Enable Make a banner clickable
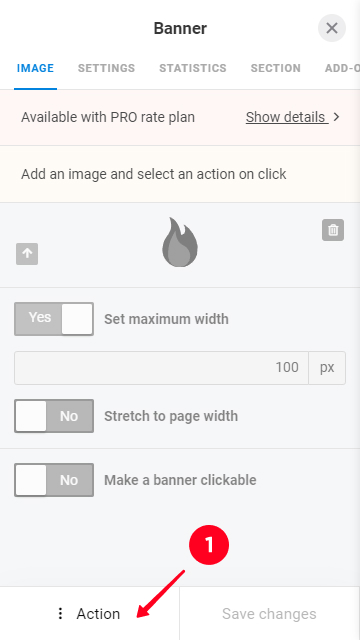The height and width of the screenshot is (640, 360). tap(54, 480)
